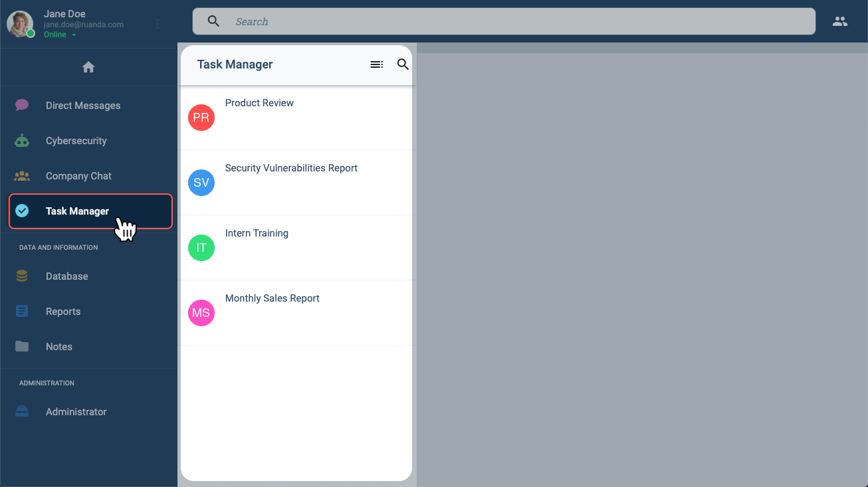
Task: Focus the top Search field
Action: click(504, 21)
